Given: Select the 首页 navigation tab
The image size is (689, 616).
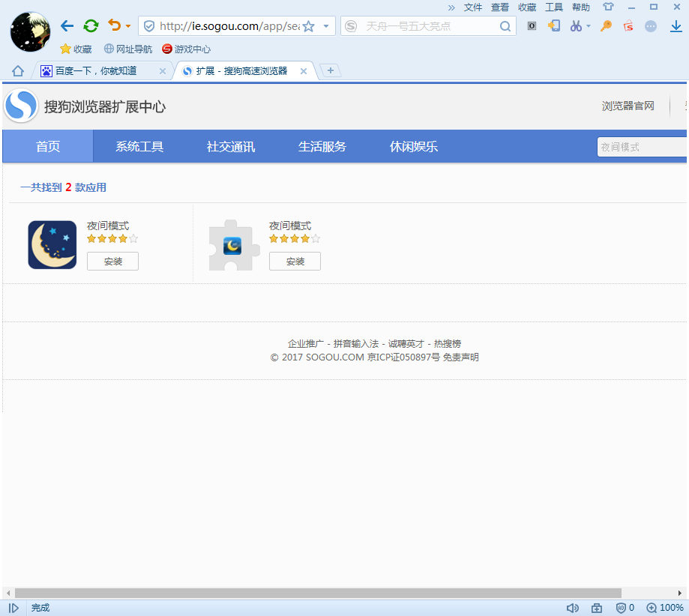Looking at the screenshot, I should pyautogui.click(x=48, y=146).
